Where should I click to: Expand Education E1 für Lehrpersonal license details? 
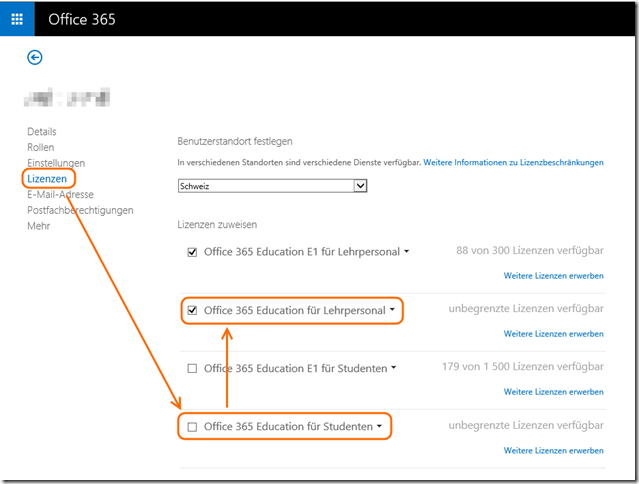[407, 253]
